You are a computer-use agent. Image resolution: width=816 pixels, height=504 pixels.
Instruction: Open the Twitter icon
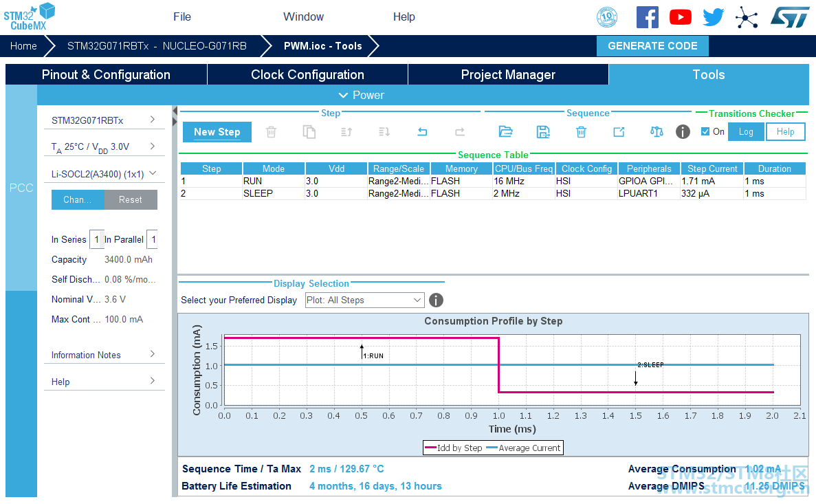[713, 17]
